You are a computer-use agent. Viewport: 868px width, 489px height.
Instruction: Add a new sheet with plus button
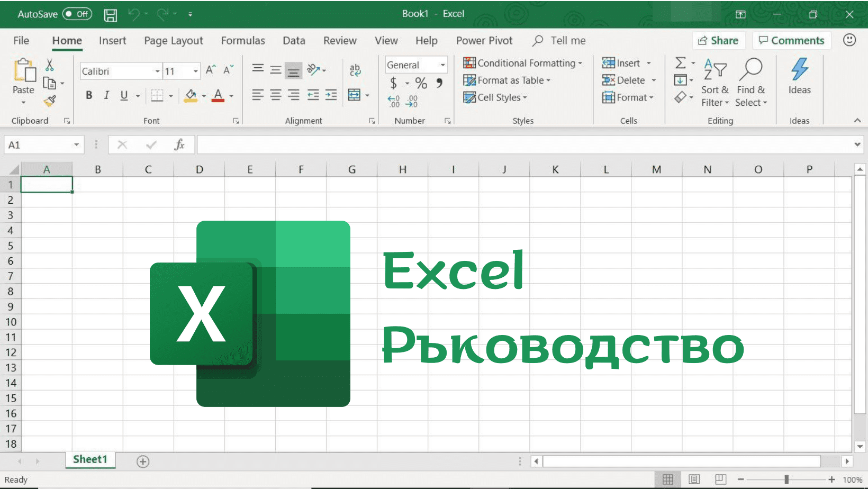[143, 461]
